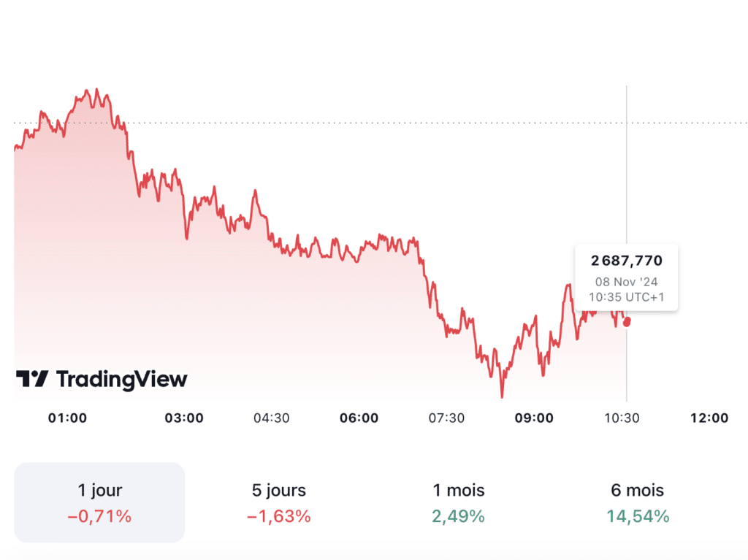Click the 01:00 time axis label
This screenshot has height=560, width=748.
click(x=67, y=418)
